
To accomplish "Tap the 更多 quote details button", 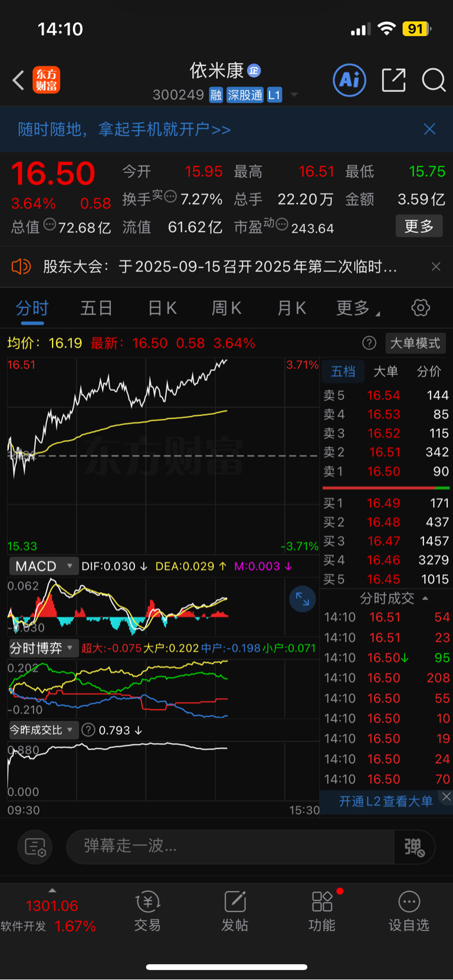I will click(419, 226).
